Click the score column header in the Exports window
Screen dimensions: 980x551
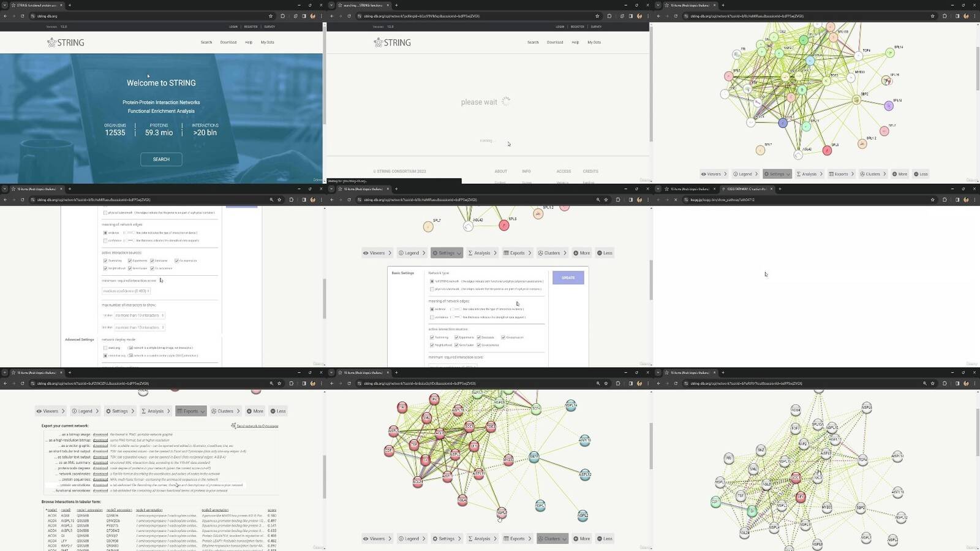[x=272, y=510]
